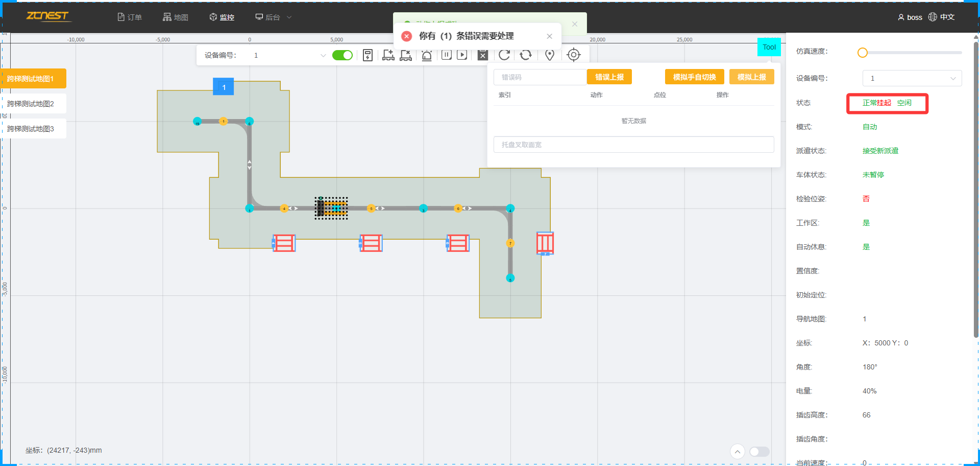Viewport: 980px width, 466px height.
Task: Click the add pallet toolbar icon
Action: (x=388, y=55)
